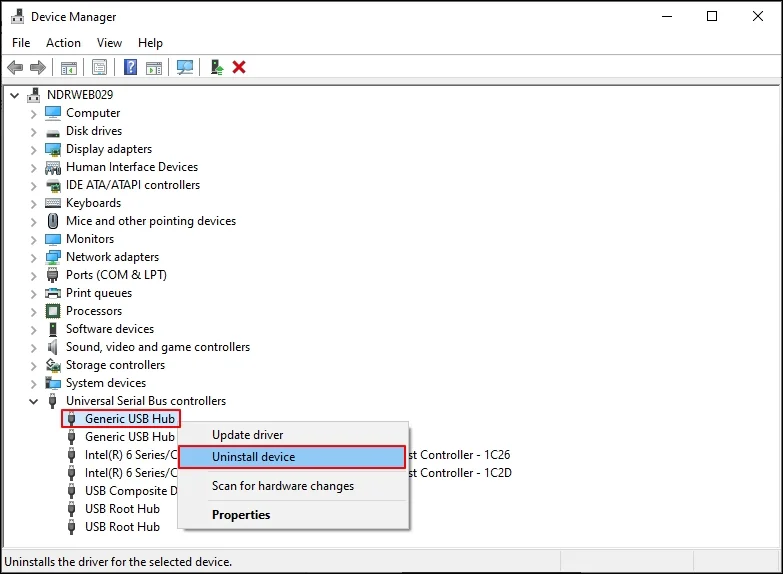
Task: Expand the Keyboards category
Action: tap(33, 203)
